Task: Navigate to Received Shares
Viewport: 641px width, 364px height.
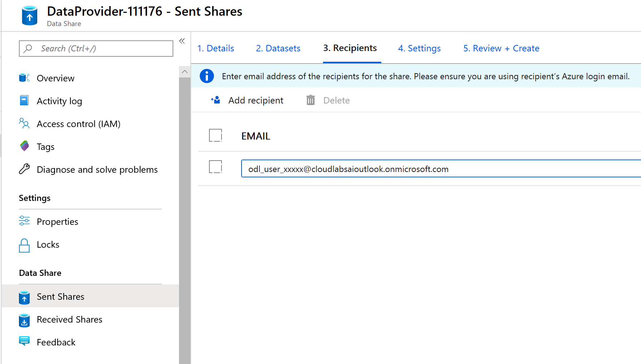Action: [70, 319]
